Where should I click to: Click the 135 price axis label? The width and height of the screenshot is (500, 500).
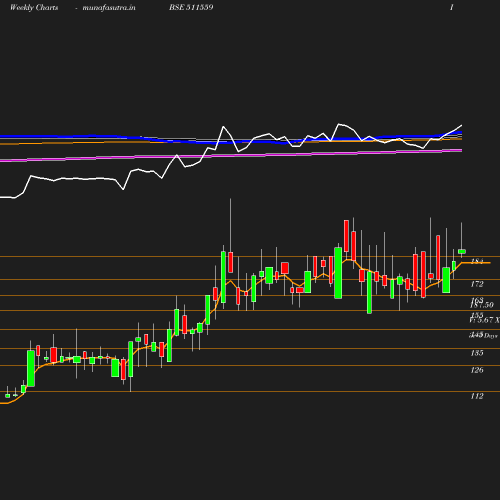[477, 353]
